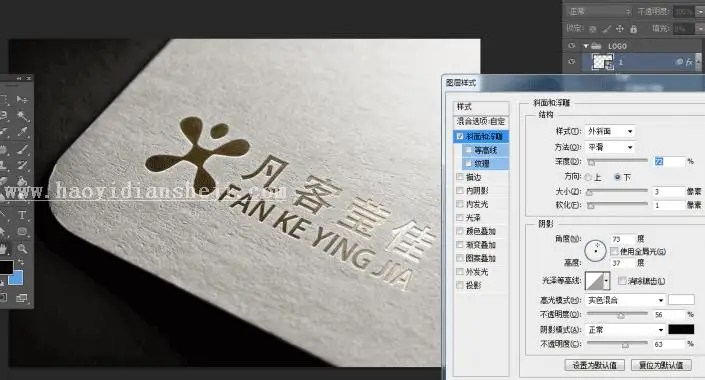Change the screen mode icon in the toolbox
Screen dimensions: 705x380
click(22, 298)
